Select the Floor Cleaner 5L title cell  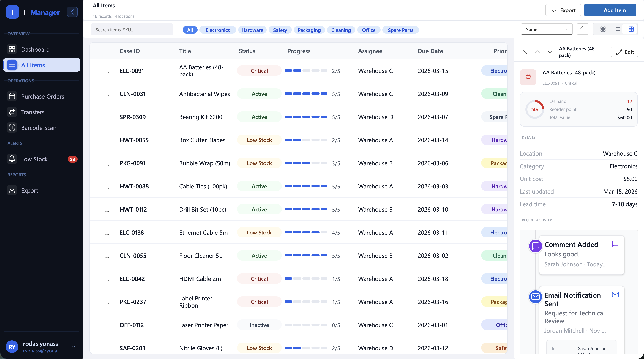[200, 256]
